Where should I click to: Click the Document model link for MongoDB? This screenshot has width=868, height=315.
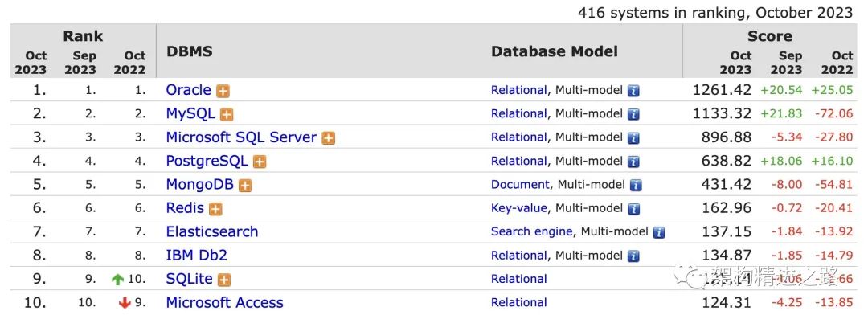(520, 184)
